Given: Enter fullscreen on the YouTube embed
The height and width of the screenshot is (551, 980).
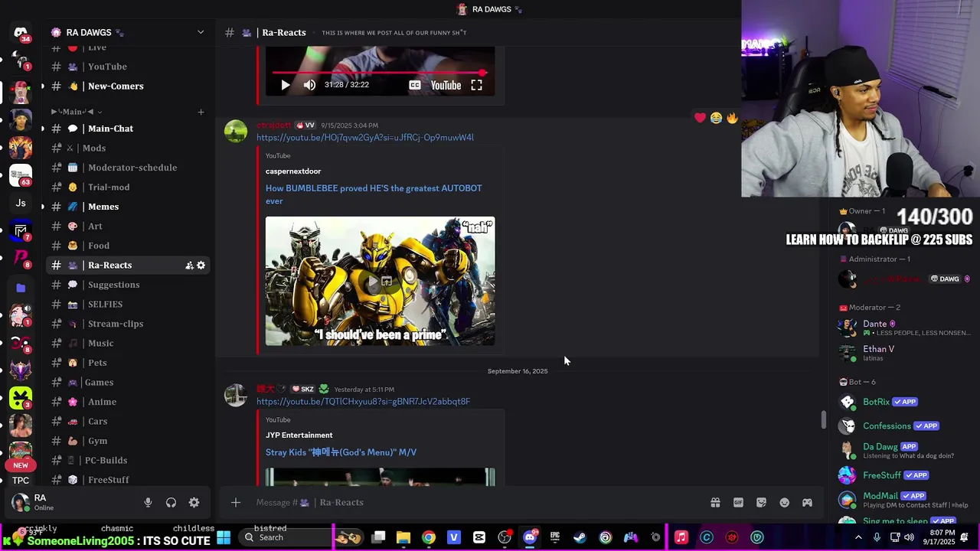Looking at the screenshot, I should coord(476,85).
